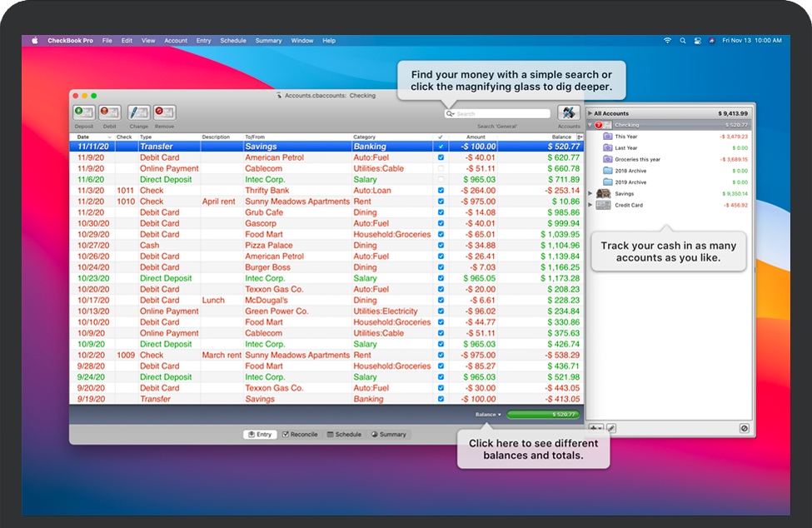The height and width of the screenshot is (528, 812).
Task: Switch to the Summary tab
Action: [x=390, y=434]
